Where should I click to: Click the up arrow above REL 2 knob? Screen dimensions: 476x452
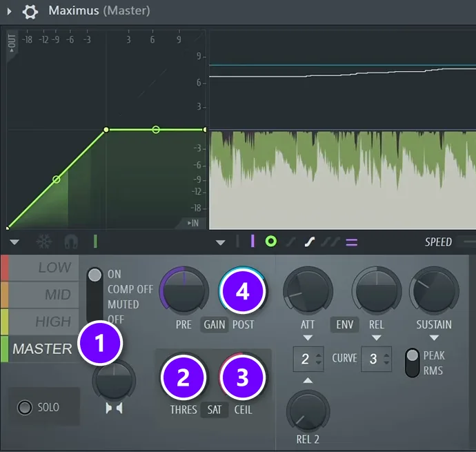(308, 380)
